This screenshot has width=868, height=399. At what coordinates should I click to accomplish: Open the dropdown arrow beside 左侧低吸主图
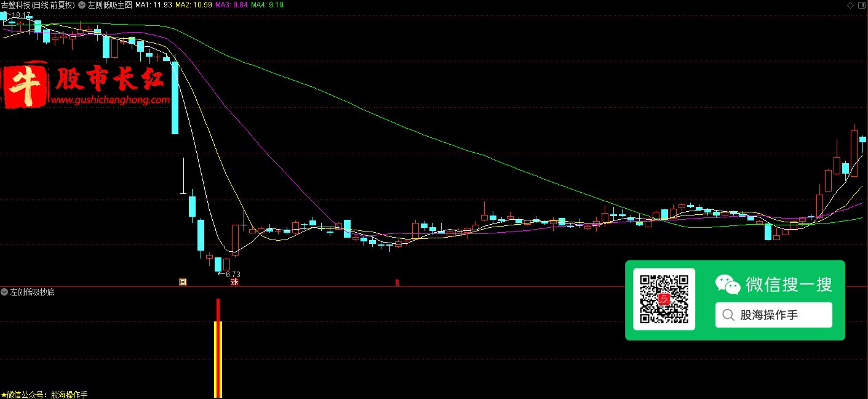pyautogui.click(x=82, y=4)
